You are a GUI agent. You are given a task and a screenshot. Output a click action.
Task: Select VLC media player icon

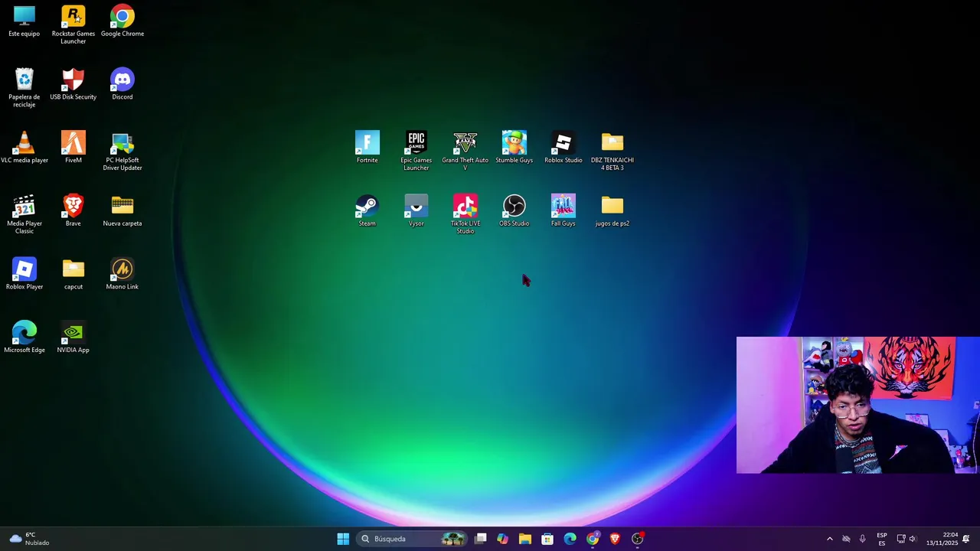24,148
